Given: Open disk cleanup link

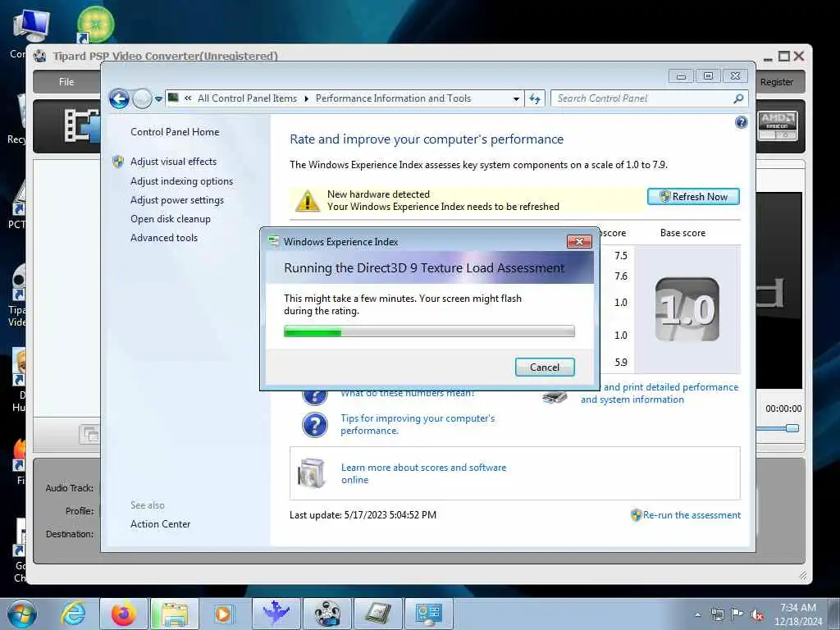Looking at the screenshot, I should [x=171, y=218].
